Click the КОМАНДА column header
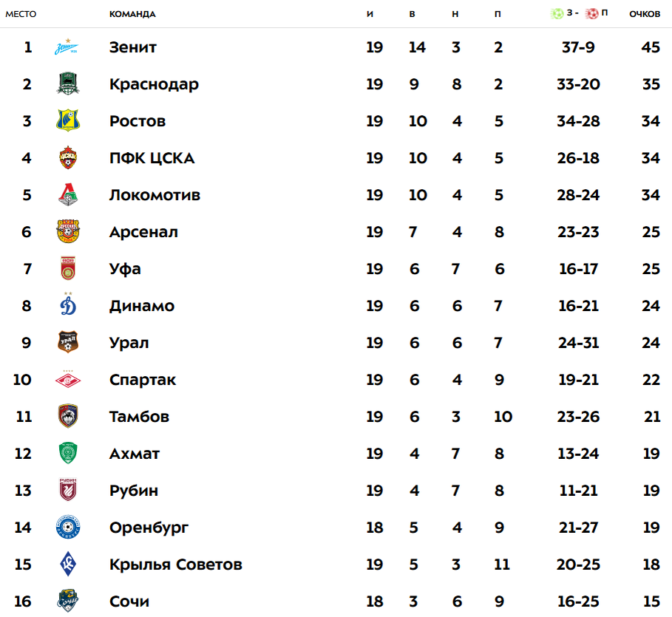This screenshot has width=672, height=617. click(x=132, y=14)
